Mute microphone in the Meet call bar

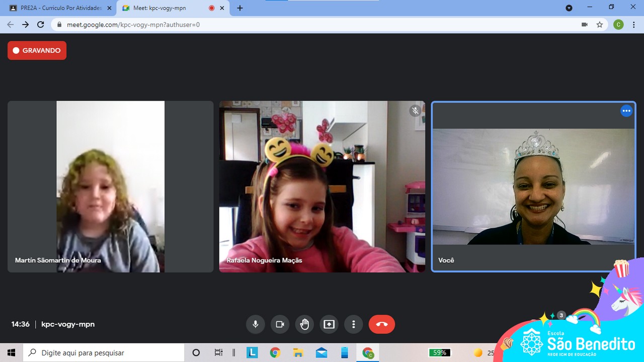pyautogui.click(x=256, y=324)
